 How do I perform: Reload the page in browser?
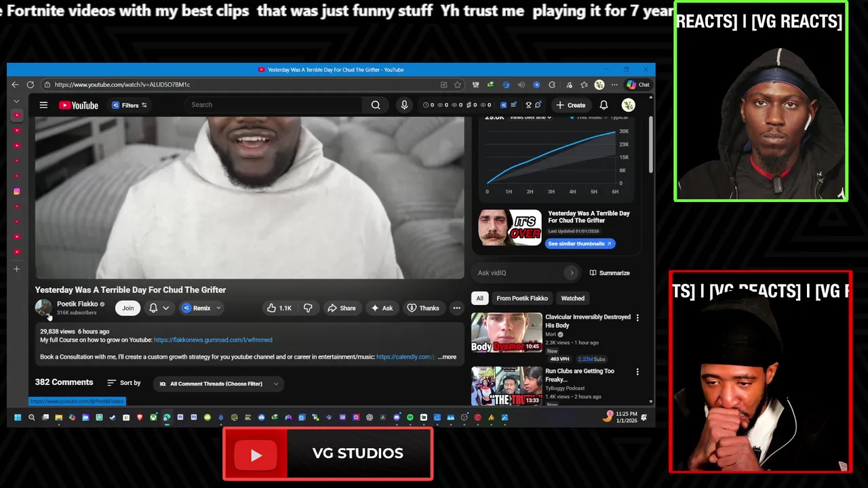(x=31, y=85)
